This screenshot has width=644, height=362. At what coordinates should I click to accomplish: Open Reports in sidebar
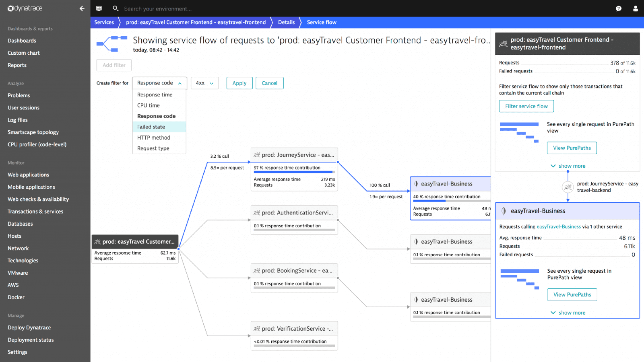17,65
